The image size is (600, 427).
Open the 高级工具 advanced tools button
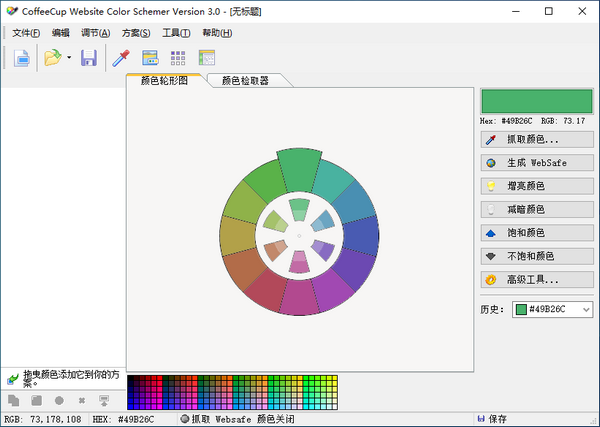click(538, 280)
